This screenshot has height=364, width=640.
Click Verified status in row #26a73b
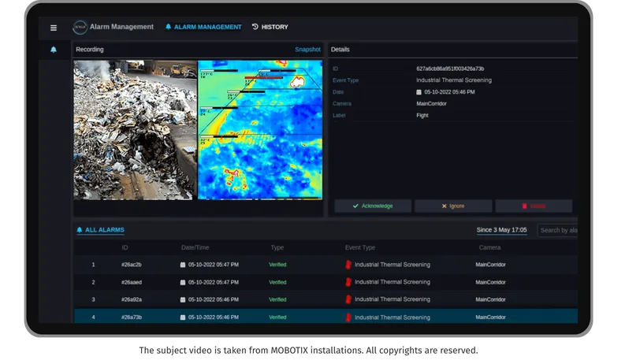(277, 317)
